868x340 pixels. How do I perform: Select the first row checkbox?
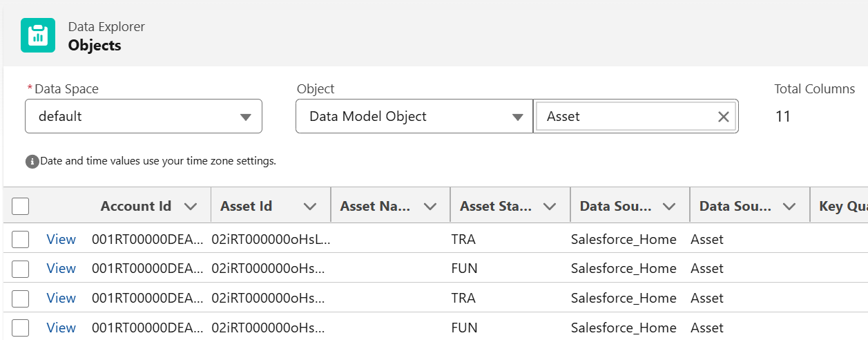pyautogui.click(x=21, y=240)
